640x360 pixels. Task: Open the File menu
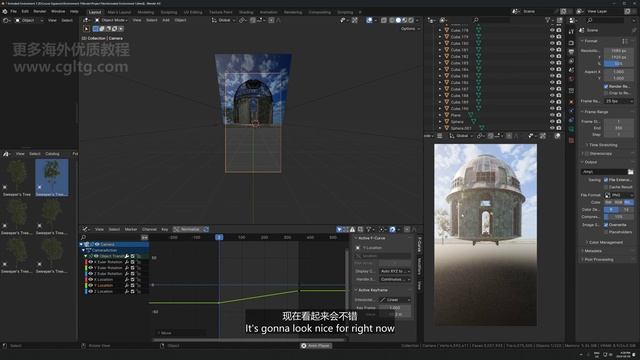(x=13, y=11)
